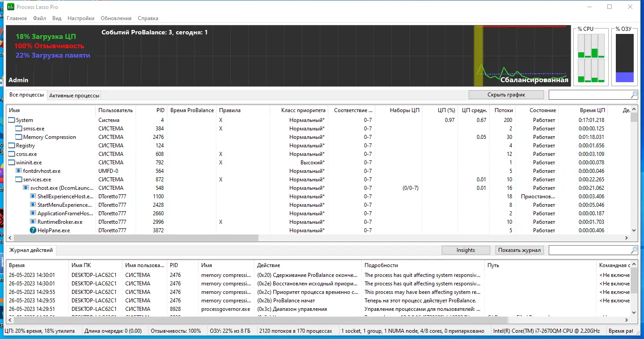Click the magnifier icon in the log search field
644x339 pixels.
[634, 250]
